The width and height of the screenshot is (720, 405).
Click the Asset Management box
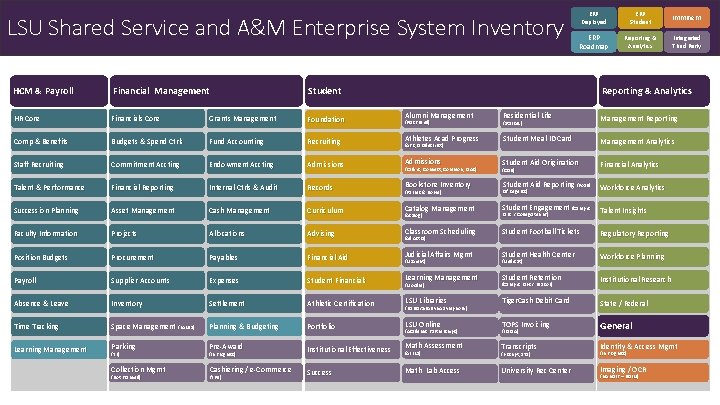click(157, 211)
